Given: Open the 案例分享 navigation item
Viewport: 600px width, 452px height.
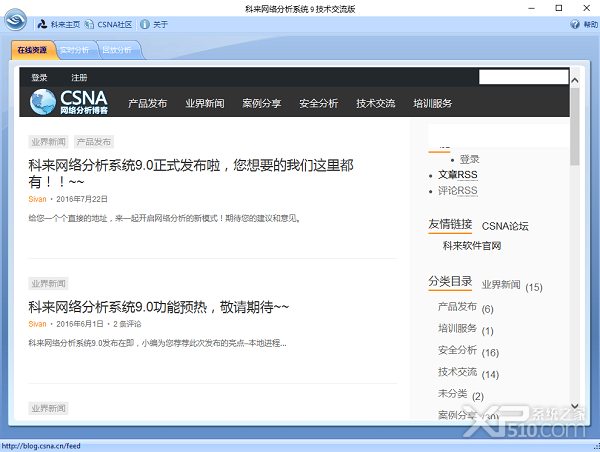Looking at the screenshot, I should pyautogui.click(x=262, y=103).
